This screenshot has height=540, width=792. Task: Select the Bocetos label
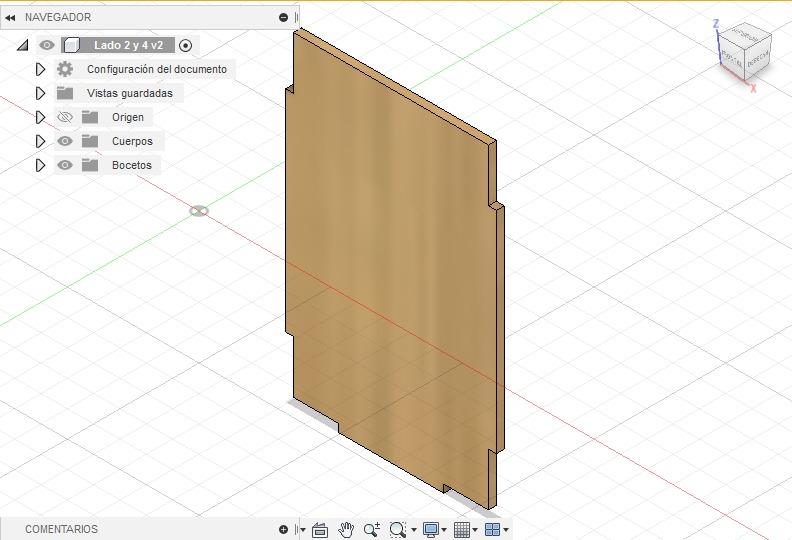click(132, 165)
